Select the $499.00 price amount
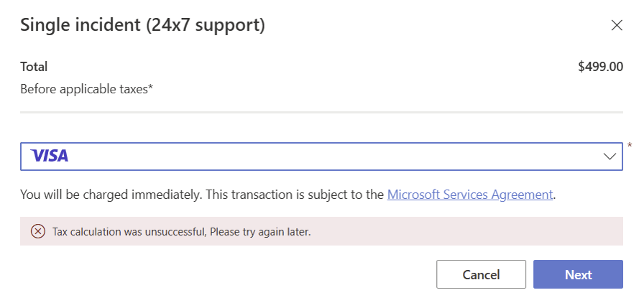Viewport: 644px width, 308px height. (600, 67)
